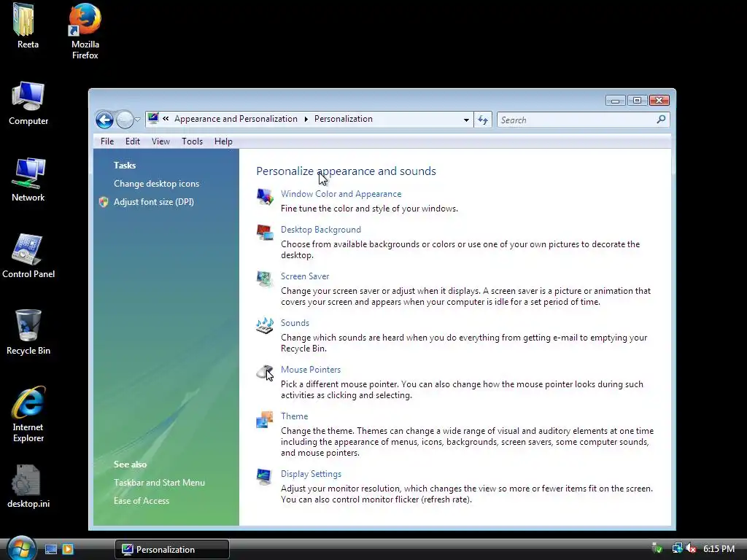Open the Desktop Background link

[x=321, y=230]
